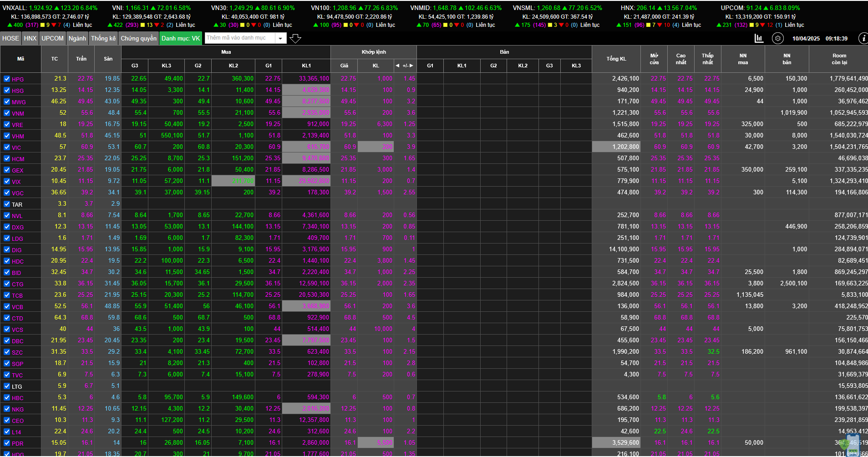The image size is (868, 457).
Task: Uncheck the PDR row checkbox
Action: [7, 443]
